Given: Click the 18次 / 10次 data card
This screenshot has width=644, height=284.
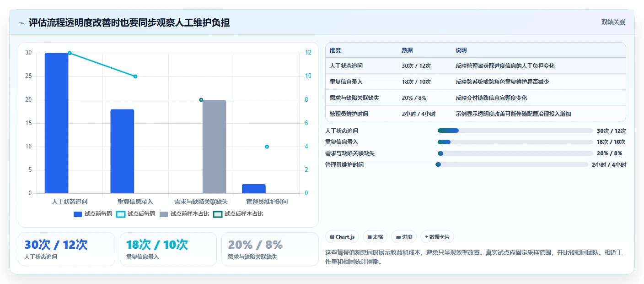Looking at the screenshot, I should (168, 249).
